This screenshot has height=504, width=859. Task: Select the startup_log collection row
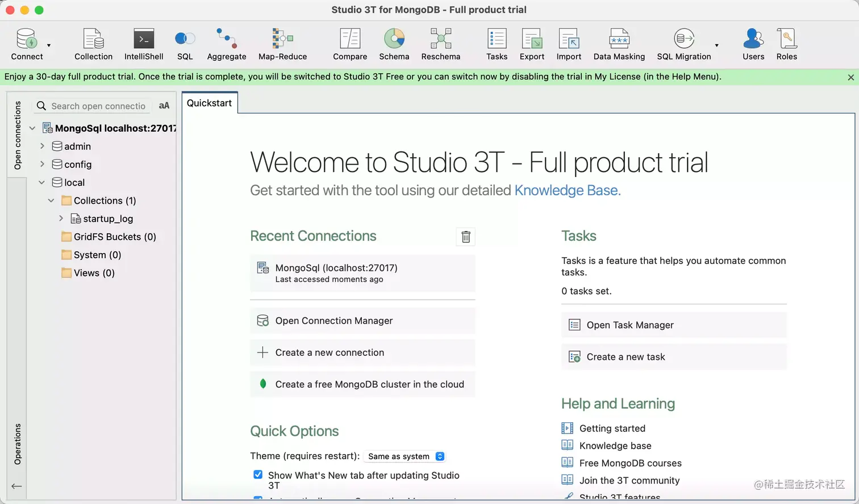tap(102, 219)
